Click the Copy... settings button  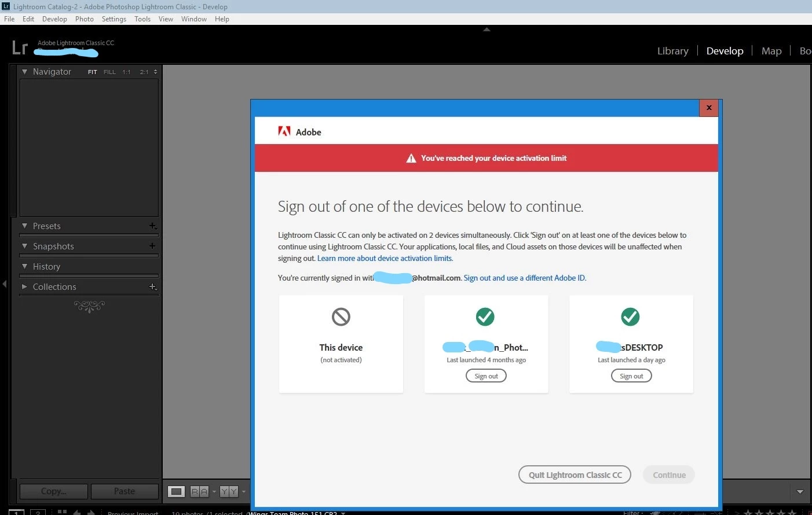click(x=54, y=491)
